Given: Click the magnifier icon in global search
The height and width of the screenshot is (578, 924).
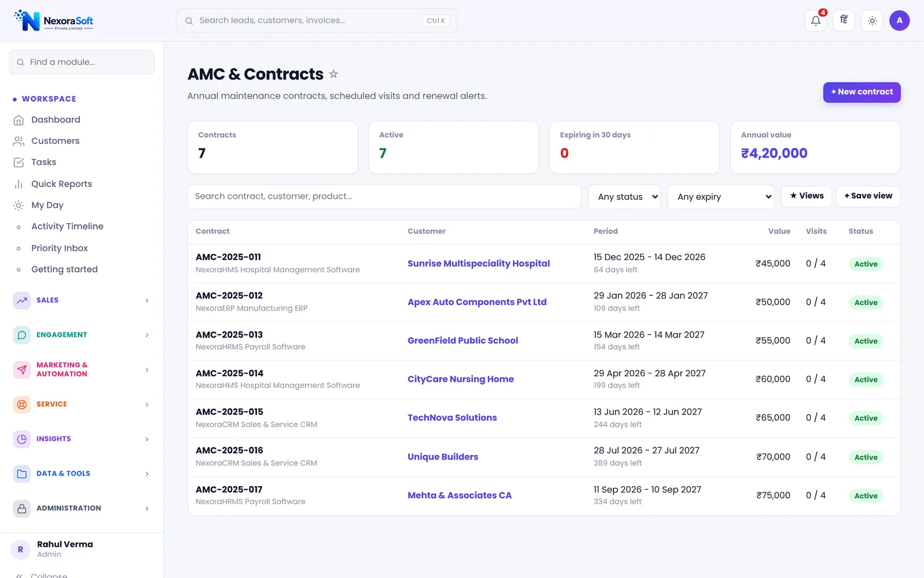Looking at the screenshot, I should coord(189,21).
